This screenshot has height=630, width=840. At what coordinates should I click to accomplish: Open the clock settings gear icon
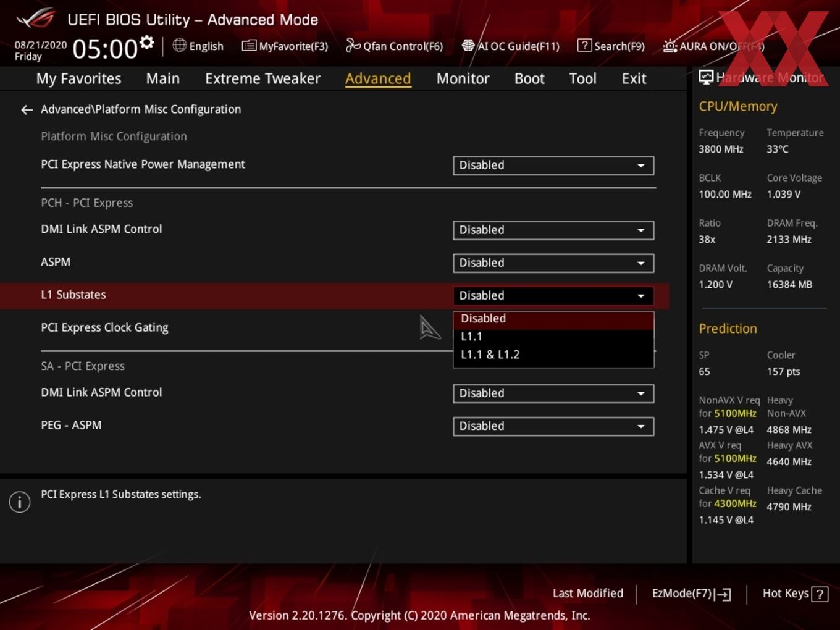pos(146,43)
